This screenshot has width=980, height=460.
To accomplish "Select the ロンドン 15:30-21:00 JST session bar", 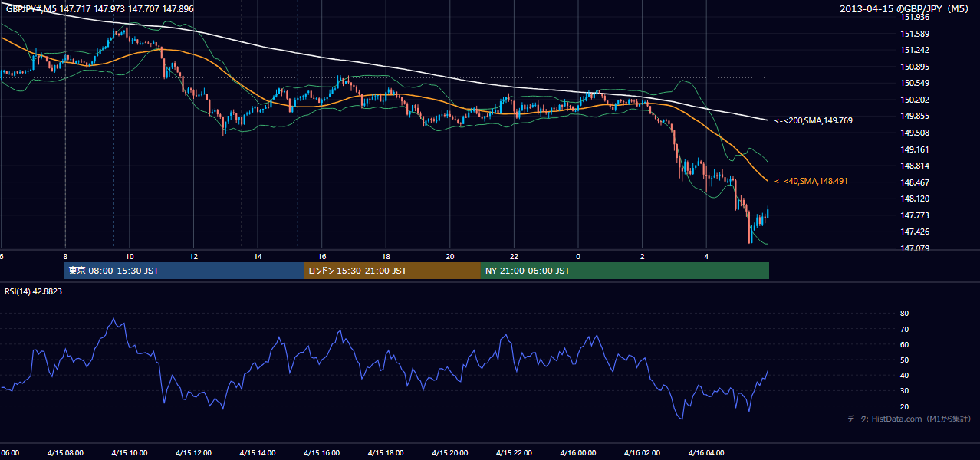I will pyautogui.click(x=393, y=271).
